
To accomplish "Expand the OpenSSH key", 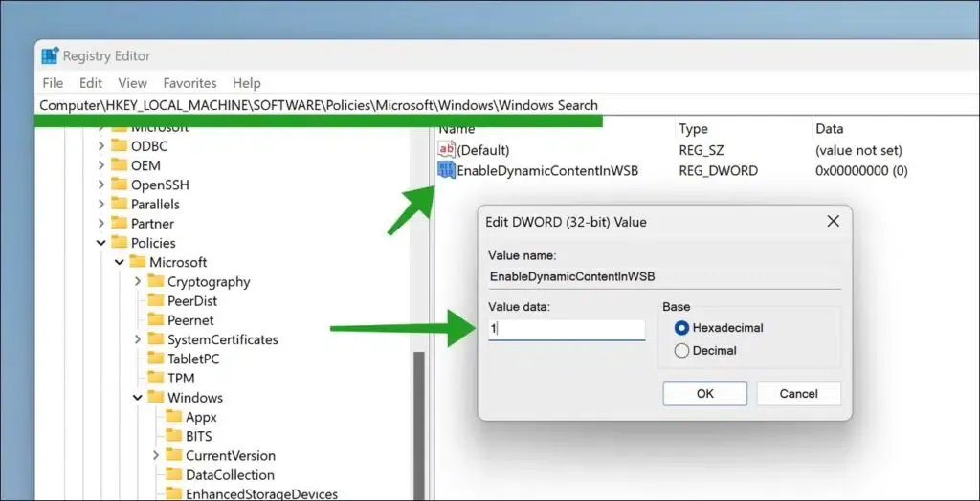I will (x=100, y=185).
